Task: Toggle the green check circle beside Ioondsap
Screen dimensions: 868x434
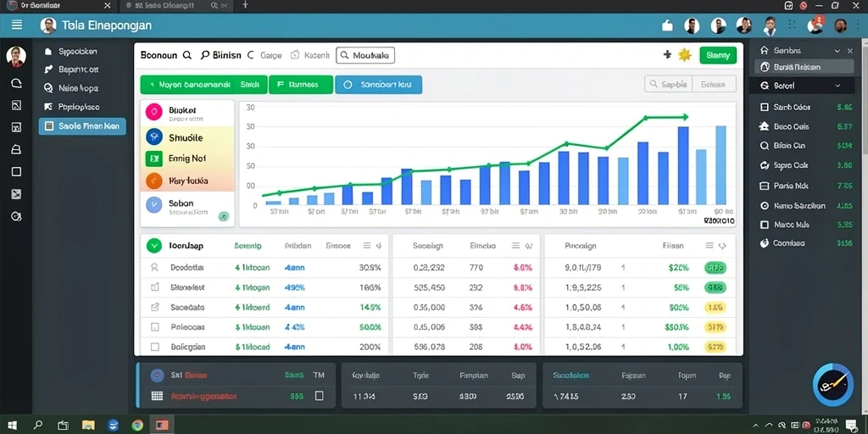Action: [154, 246]
